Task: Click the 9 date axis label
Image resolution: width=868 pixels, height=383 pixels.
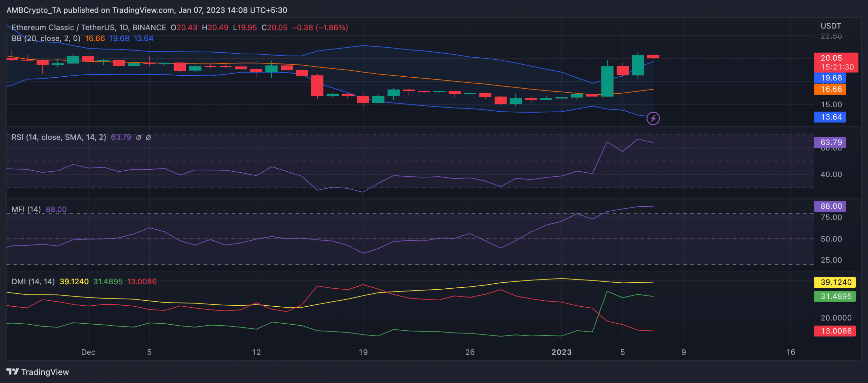Action: (x=684, y=352)
